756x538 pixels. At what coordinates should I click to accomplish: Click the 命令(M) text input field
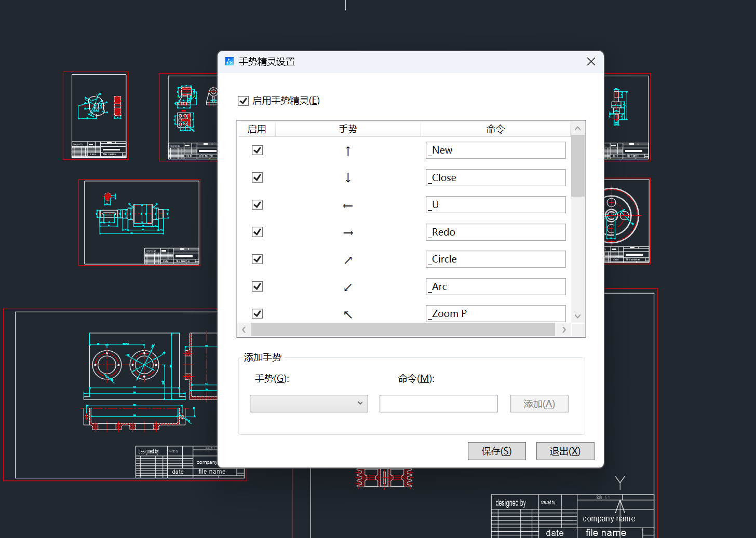438,404
